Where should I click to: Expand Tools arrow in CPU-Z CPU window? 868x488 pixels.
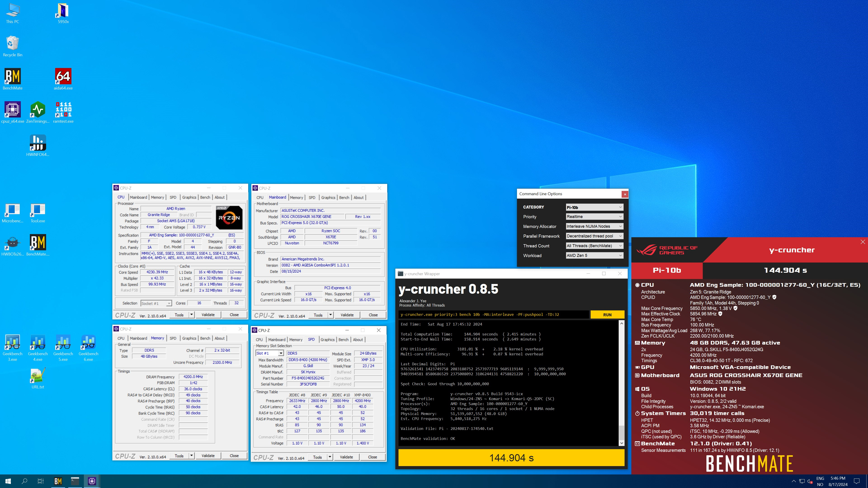click(191, 314)
